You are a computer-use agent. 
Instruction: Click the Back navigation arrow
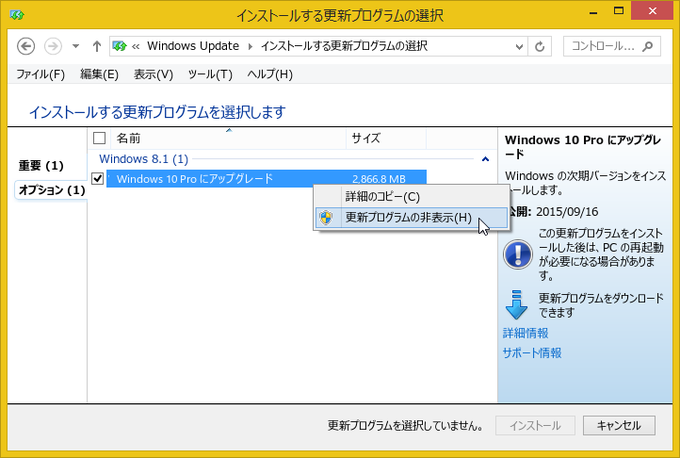pyautogui.click(x=26, y=46)
